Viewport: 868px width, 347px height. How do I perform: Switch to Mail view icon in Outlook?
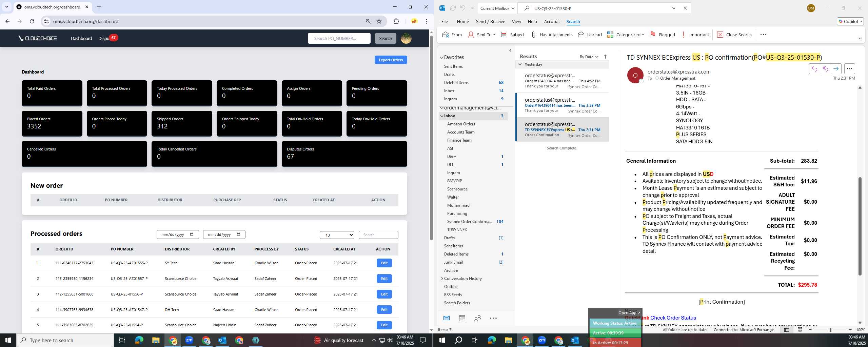pos(447,318)
